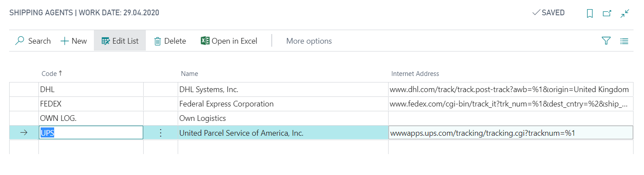Click the Own Logistics name cell
Screen dimensions: 644x175
[283, 118]
